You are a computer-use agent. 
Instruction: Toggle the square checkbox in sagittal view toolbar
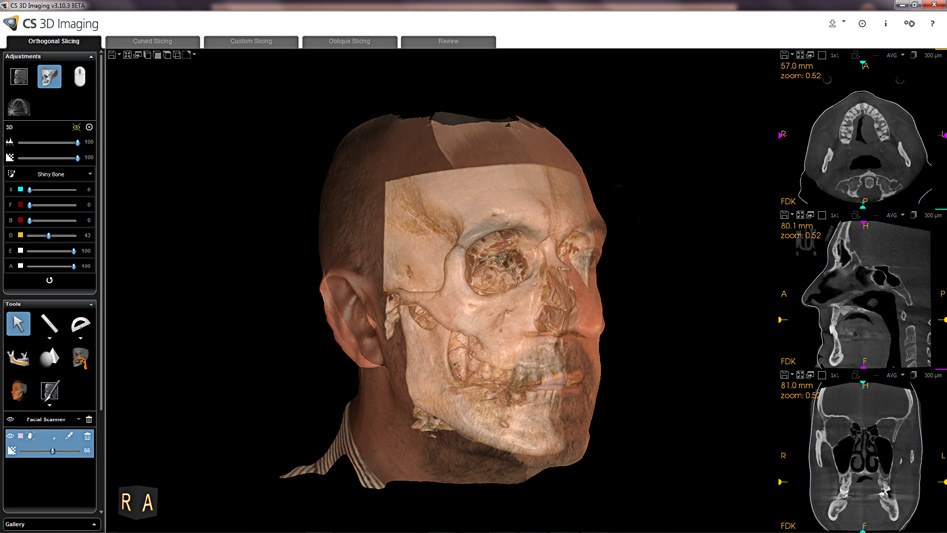point(822,215)
